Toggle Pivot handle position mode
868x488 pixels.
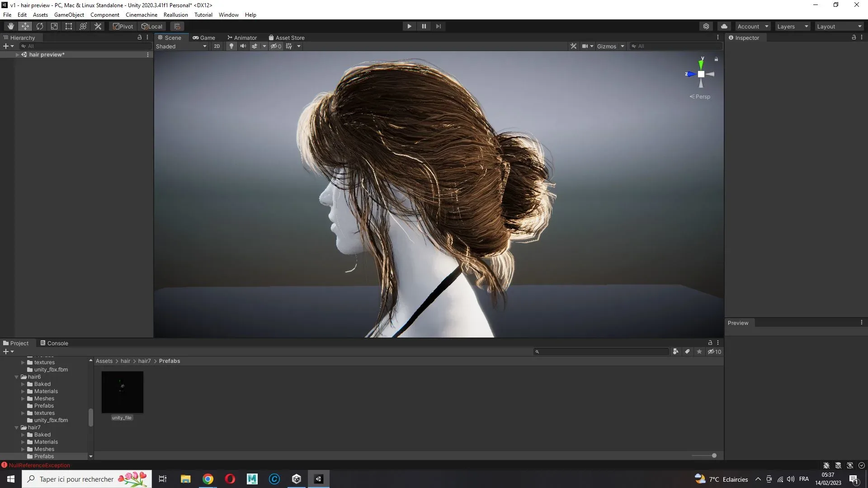click(122, 26)
